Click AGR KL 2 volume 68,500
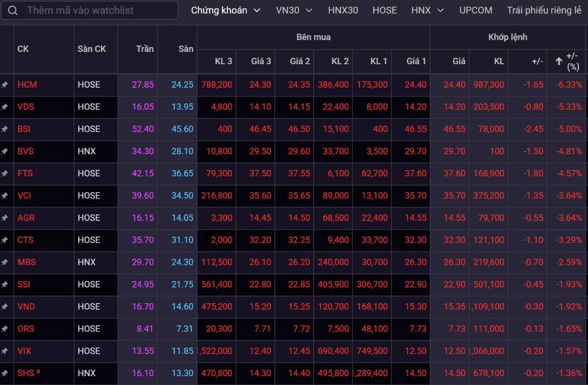Image resolution: width=588 pixels, height=385 pixels. (x=336, y=218)
